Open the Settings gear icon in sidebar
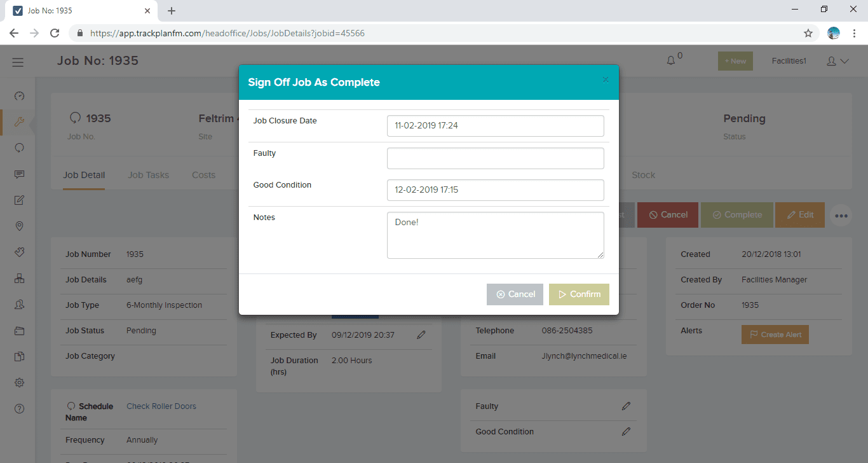868x463 pixels. [x=18, y=382]
